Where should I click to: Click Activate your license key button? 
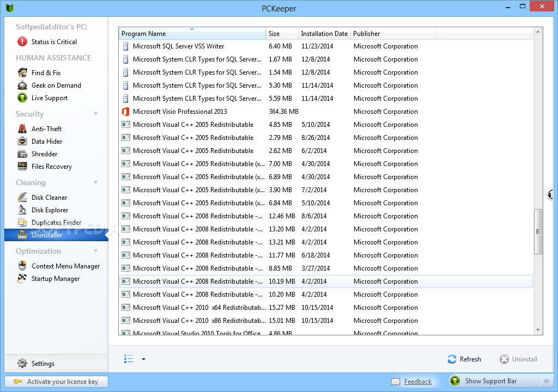(x=56, y=382)
